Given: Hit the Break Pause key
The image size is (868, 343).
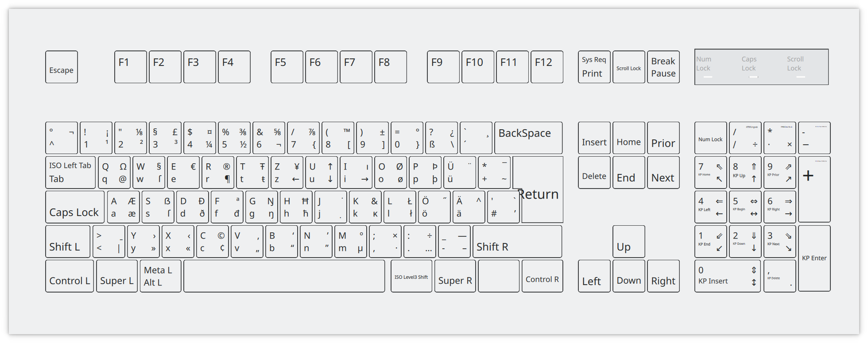Looking at the screenshot, I should pos(663,67).
